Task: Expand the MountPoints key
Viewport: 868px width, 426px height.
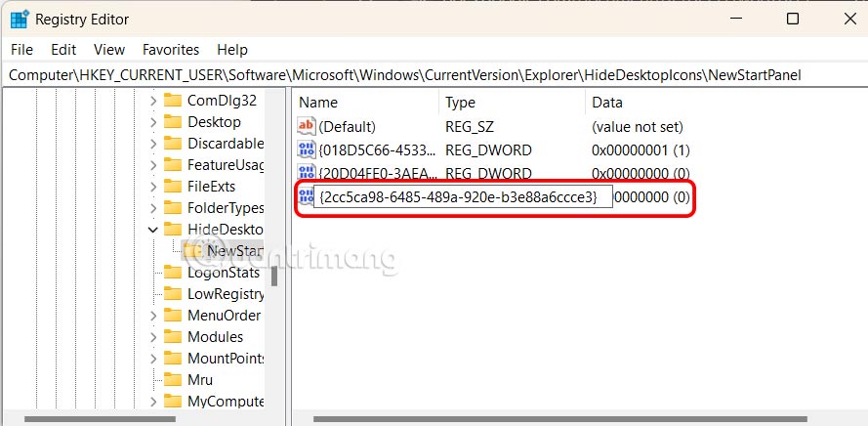Action: coord(153,359)
